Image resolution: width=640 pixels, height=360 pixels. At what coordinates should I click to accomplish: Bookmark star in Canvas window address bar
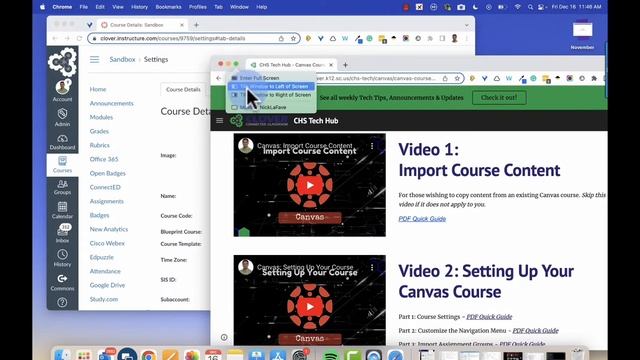293,38
